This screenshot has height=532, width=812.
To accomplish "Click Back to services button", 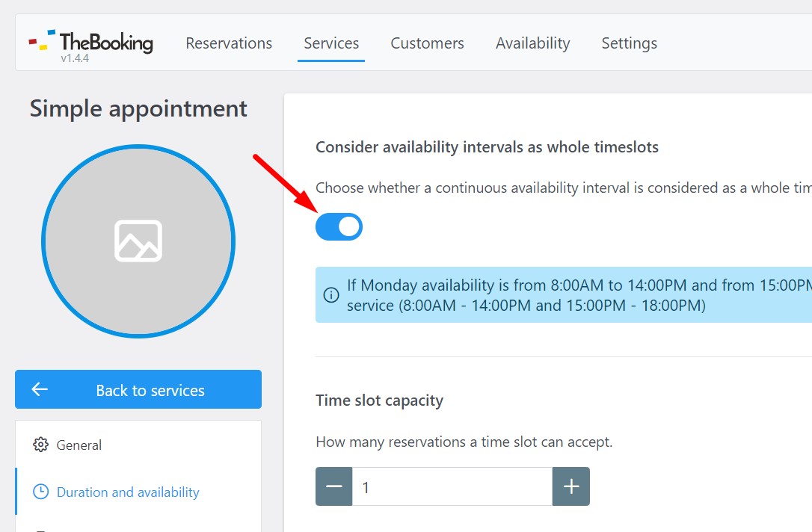I will point(138,389).
